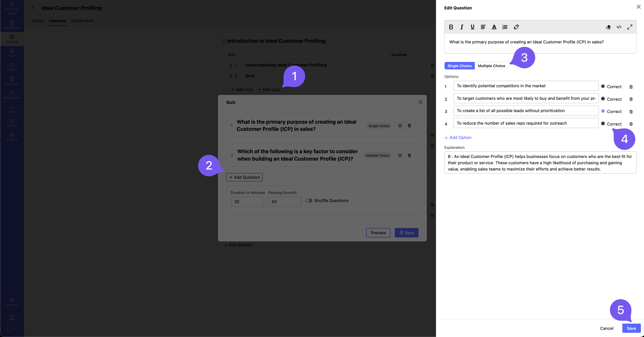The height and width of the screenshot is (337, 644).
Task: Click Add Question in the Quiz dialog
Action: (244, 177)
